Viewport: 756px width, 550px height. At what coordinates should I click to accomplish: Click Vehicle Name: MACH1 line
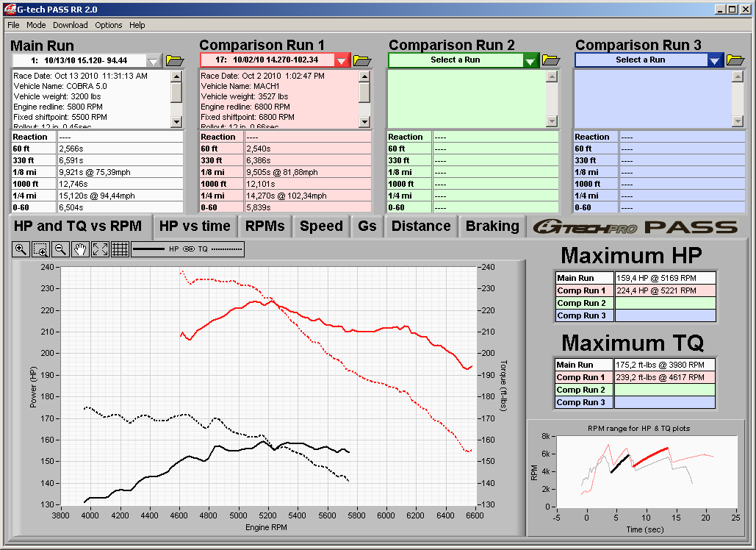click(x=240, y=86)
